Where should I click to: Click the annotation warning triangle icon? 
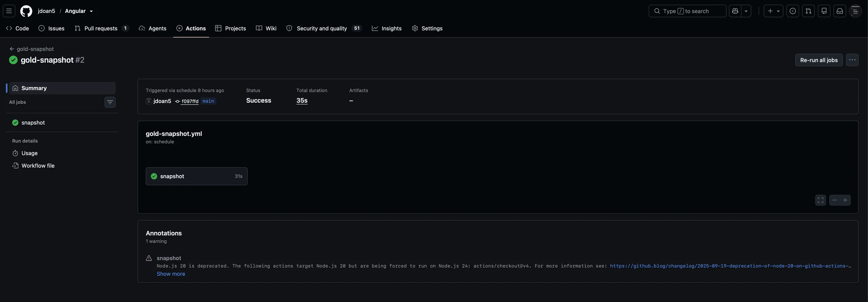tap(149, 258)
